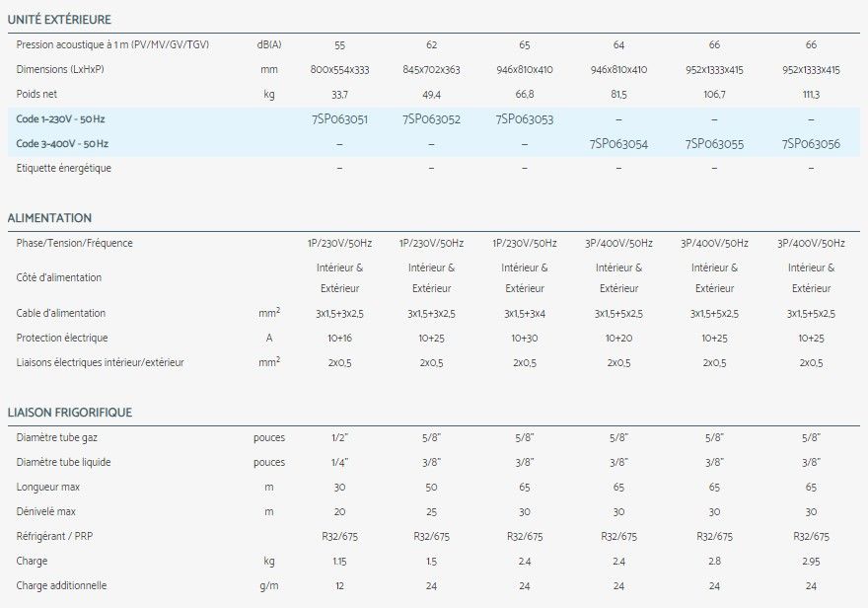Image resolution: width=868 pixels, height=608 pixels.
Task: Click the 800x554x333 dimensions value
Action: click(x=339, y=70)
